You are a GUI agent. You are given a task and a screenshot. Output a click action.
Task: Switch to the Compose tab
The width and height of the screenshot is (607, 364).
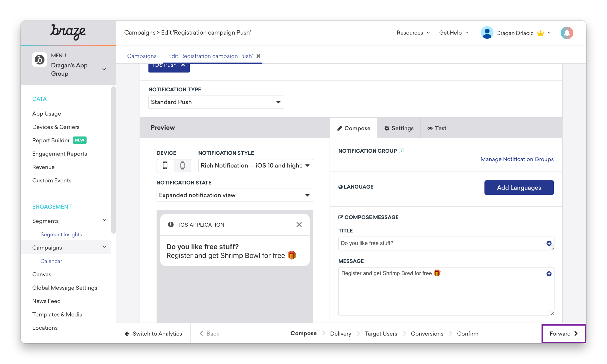(354, 128)
